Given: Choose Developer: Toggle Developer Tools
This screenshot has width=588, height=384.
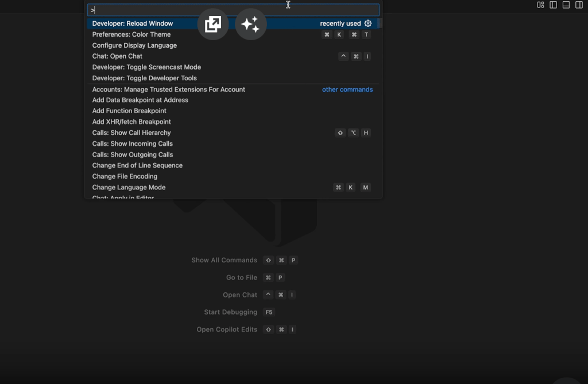Looking at the screenshot, I should point(233,78).
